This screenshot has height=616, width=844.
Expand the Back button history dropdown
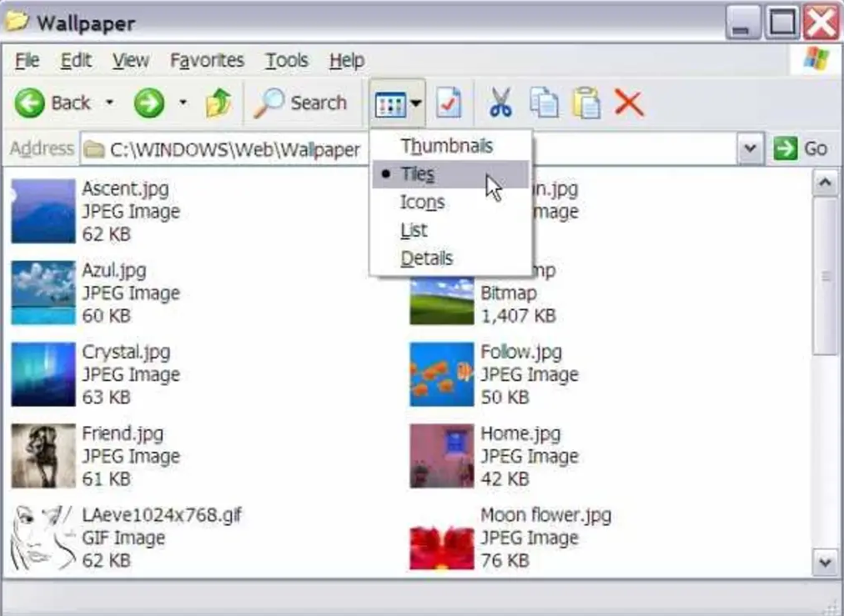109,103
